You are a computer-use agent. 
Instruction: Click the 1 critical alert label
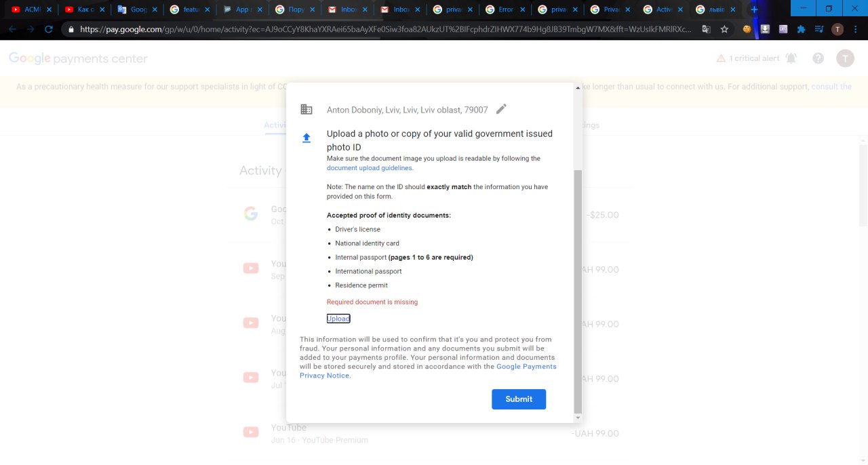[x=754, y=58]
